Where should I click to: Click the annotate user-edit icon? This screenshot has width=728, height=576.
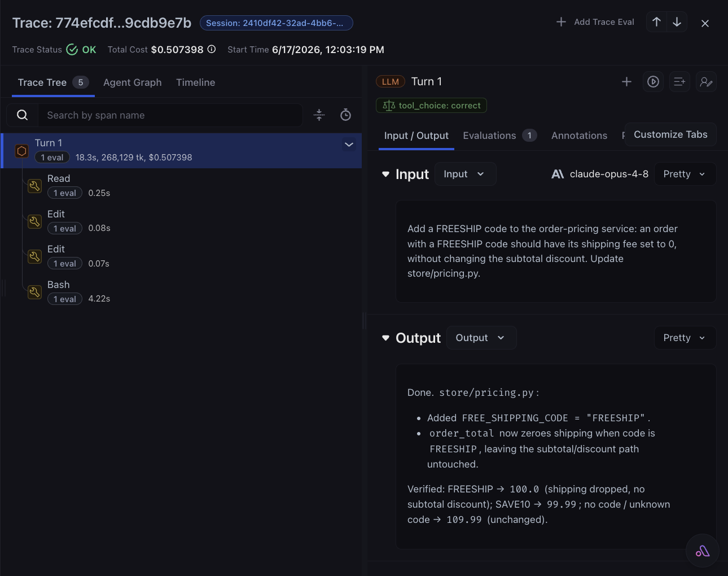(x=706, y=82)
